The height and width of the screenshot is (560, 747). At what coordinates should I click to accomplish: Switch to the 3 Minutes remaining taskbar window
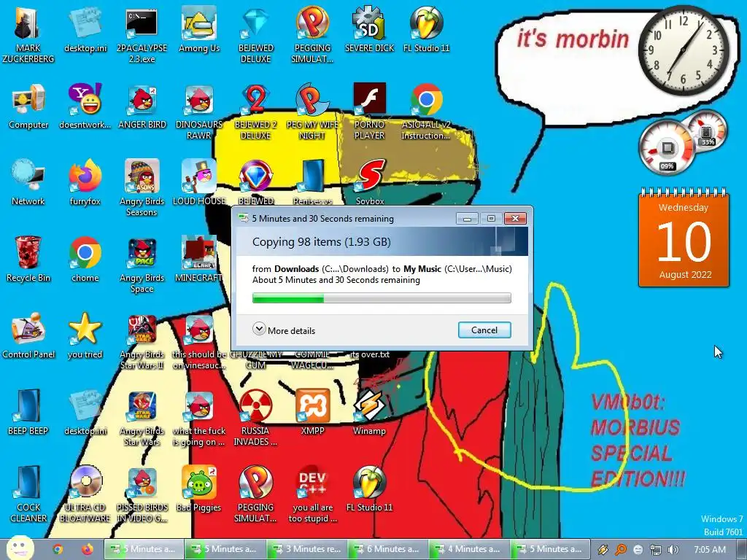tap(306, 549)
